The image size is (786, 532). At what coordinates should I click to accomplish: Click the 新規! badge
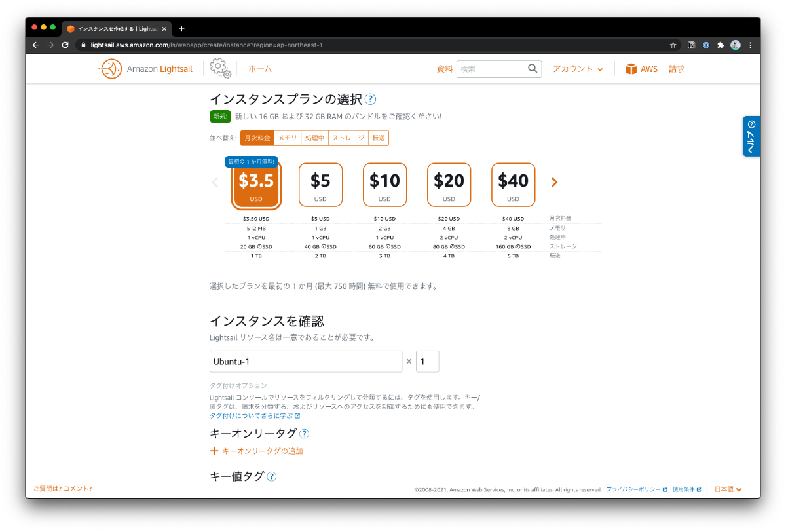coord(220,117)
